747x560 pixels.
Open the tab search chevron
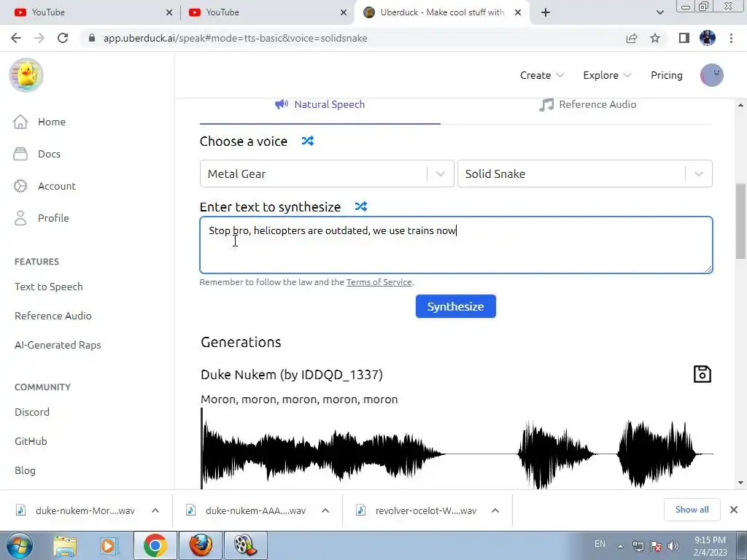pyautogui.click(x=659, y=12)
